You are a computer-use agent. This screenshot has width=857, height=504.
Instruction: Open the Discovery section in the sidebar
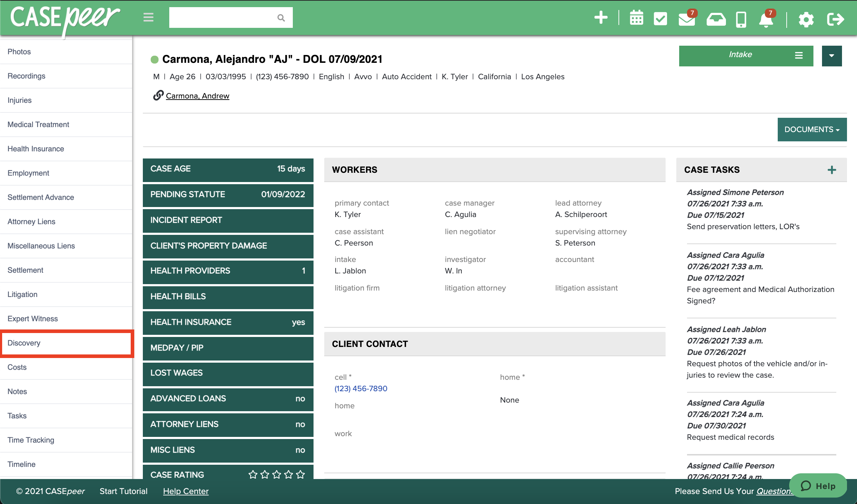(x=24, y=343)
